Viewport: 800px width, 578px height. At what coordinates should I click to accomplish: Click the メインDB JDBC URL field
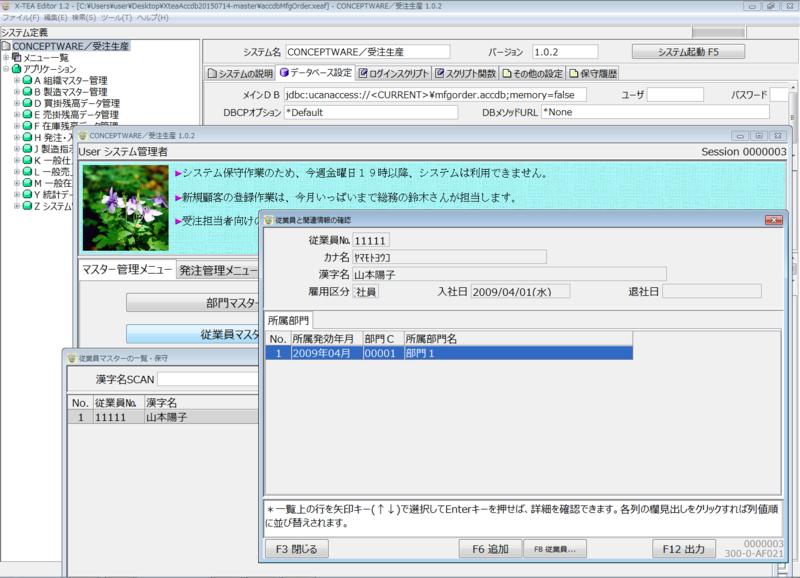(x=435, y=95)
